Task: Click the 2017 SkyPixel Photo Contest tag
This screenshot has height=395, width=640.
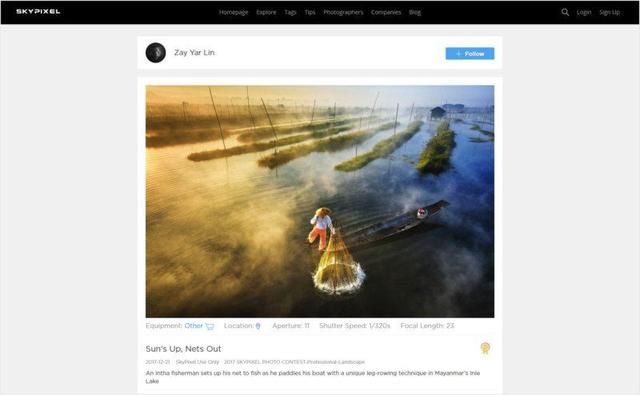Action: click(294, 362)
